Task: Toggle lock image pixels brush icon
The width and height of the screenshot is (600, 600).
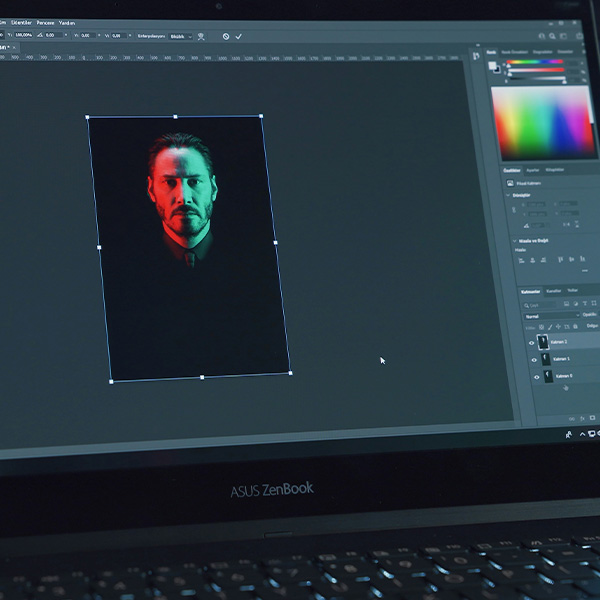Action: tap(550, 327)
